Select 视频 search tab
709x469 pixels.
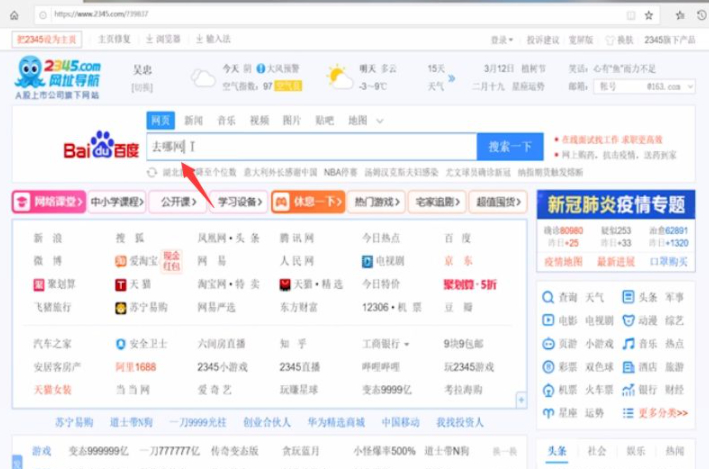(x=260, y=120)
